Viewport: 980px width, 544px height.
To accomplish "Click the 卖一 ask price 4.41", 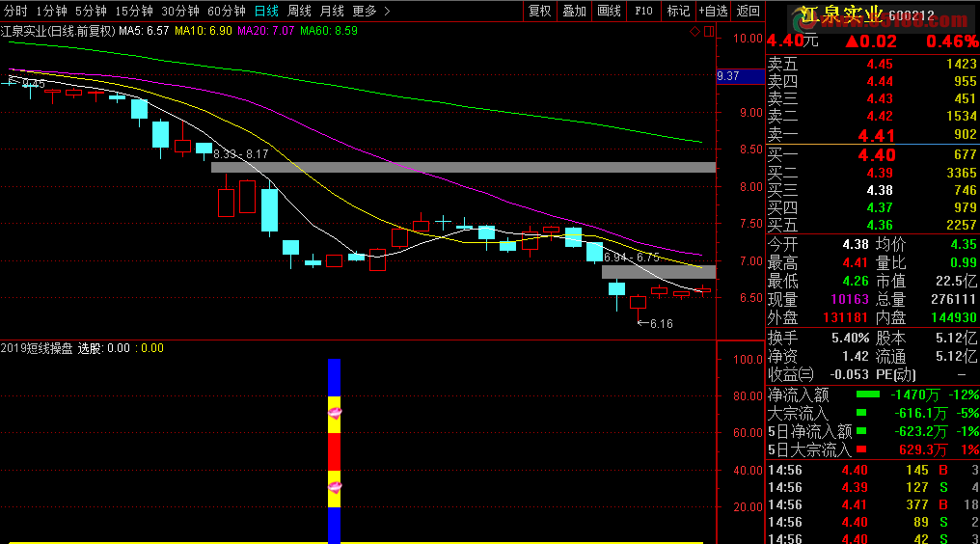I will coord(876,135).
